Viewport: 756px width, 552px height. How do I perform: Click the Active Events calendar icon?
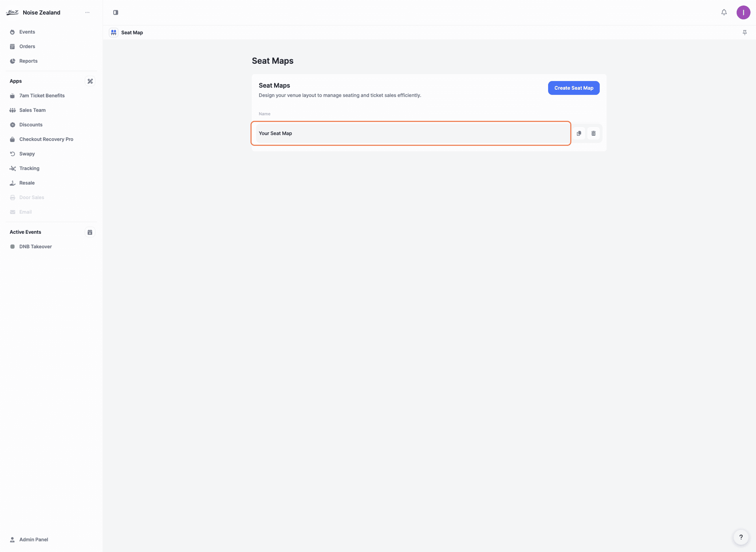click(90, 233)
